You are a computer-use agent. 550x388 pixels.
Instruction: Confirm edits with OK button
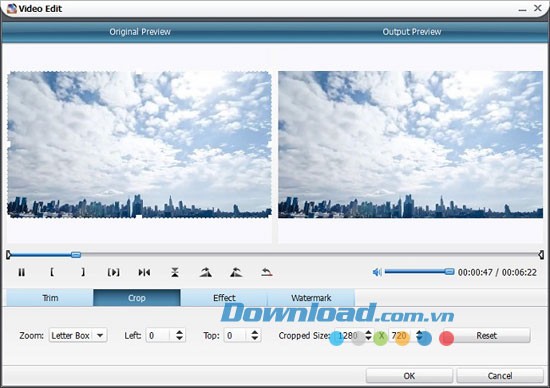pyautogui.click(x=409, y=376)
